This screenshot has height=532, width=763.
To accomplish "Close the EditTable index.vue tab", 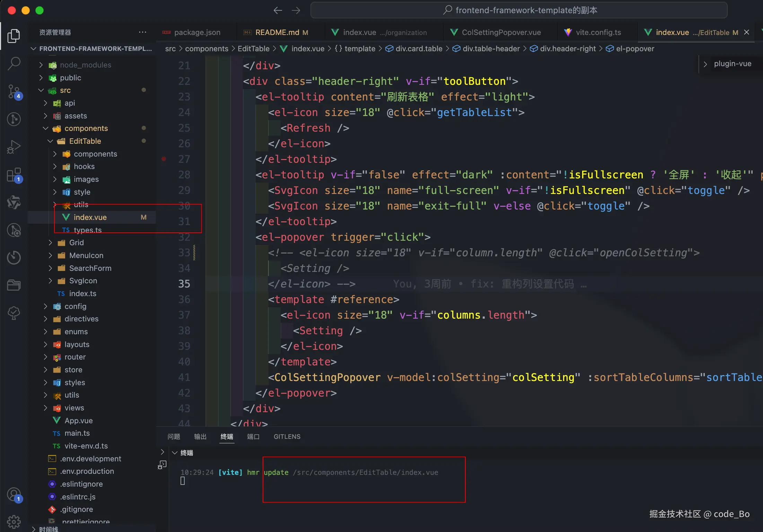I will tap(746, 32).
